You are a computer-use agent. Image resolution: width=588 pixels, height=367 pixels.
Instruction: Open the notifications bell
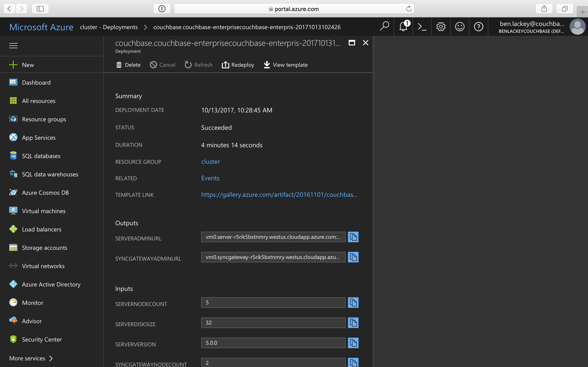coord(403,26)
